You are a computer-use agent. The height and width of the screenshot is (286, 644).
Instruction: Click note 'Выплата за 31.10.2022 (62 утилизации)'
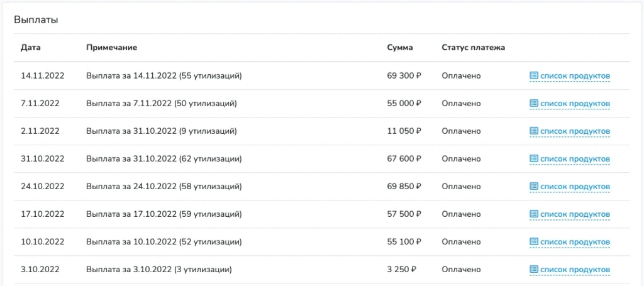tap(164, 159)
